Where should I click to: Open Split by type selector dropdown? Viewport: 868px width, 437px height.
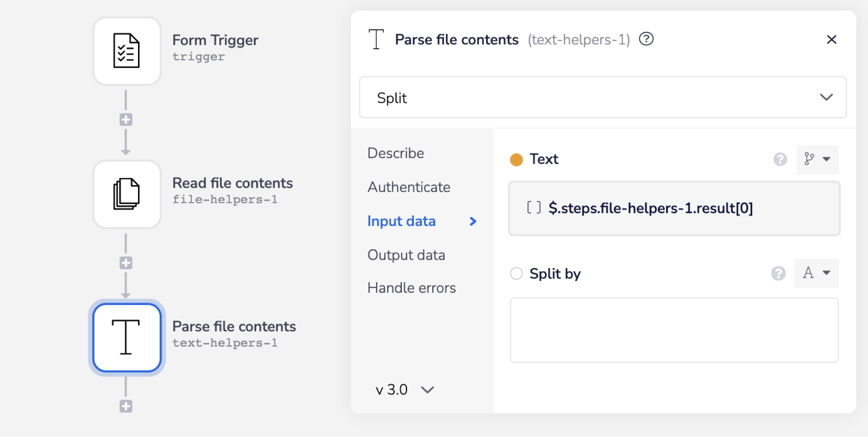point(816,273)
